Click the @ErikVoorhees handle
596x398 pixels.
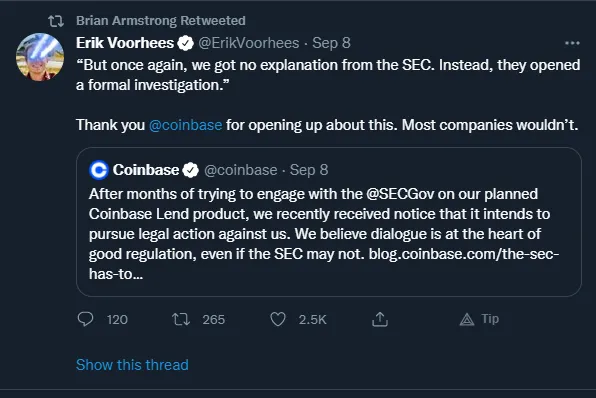tap(249, 43)
